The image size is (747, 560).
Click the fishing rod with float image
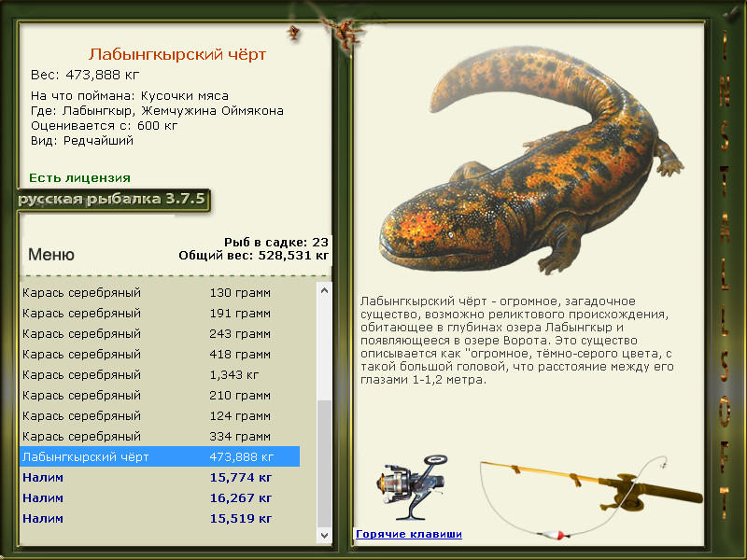(x=591, y=497)
